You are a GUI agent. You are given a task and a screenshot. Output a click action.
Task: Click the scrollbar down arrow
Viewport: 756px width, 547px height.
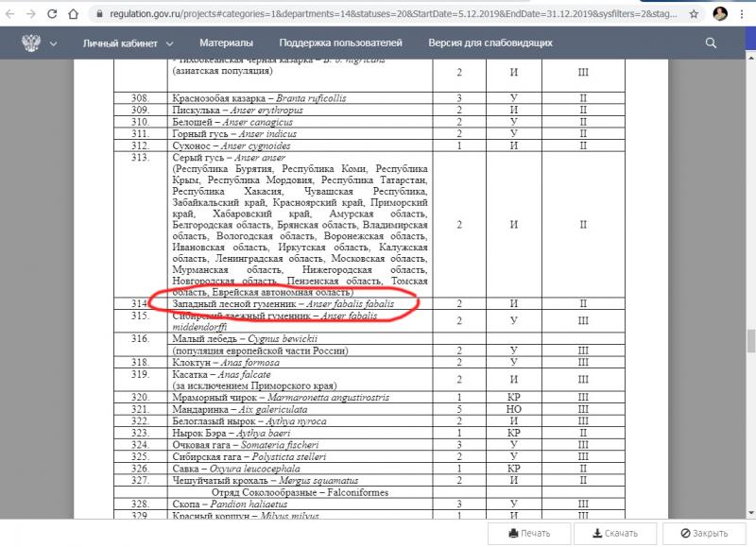pos(750,513)
